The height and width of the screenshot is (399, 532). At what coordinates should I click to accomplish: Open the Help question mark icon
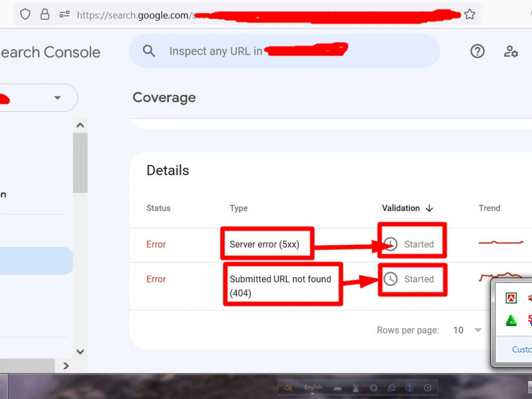(477, 51)
